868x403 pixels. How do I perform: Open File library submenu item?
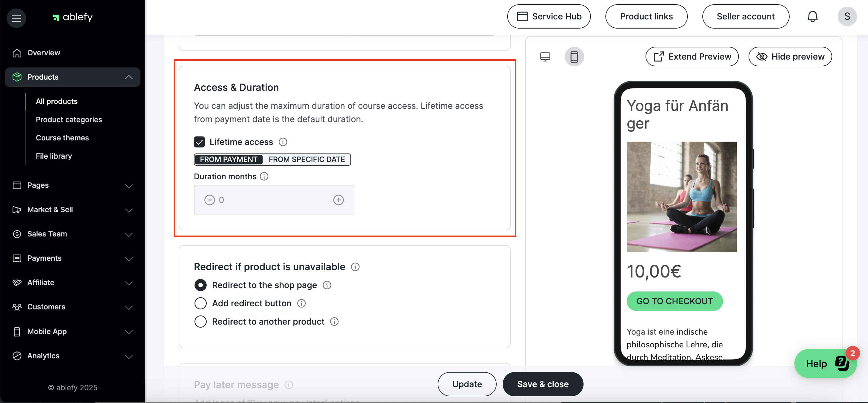click(x=54, y=156)
